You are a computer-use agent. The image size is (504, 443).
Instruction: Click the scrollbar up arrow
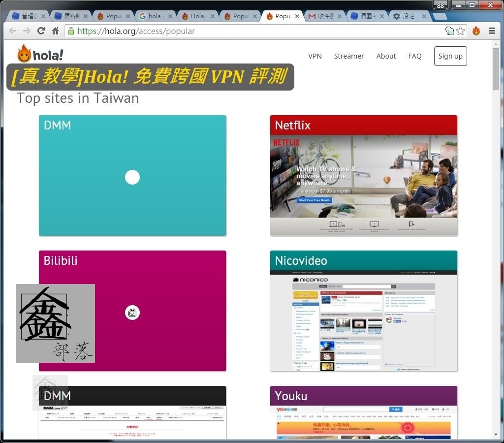click(x=496, y=44)
